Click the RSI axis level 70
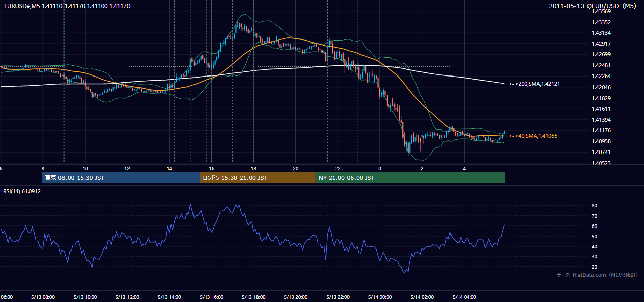644x302 pixels. [595, 216]
